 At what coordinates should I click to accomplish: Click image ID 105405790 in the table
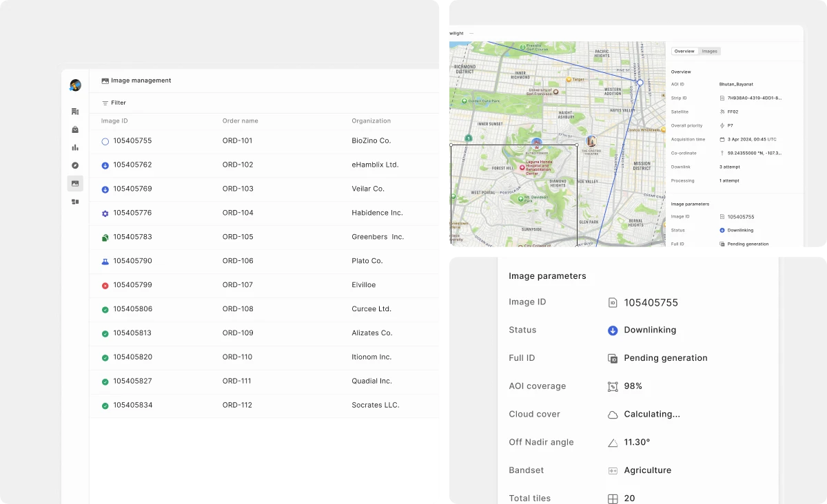[133, 261]
